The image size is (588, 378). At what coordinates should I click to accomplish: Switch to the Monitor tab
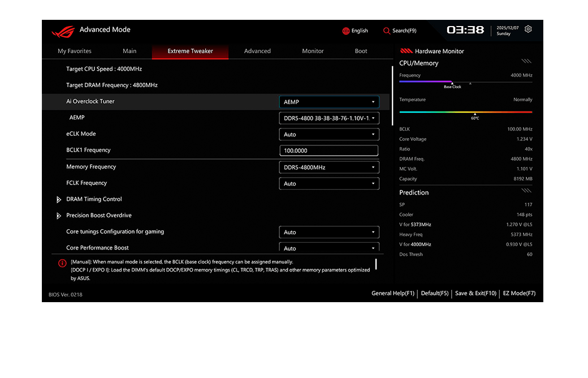313,51
